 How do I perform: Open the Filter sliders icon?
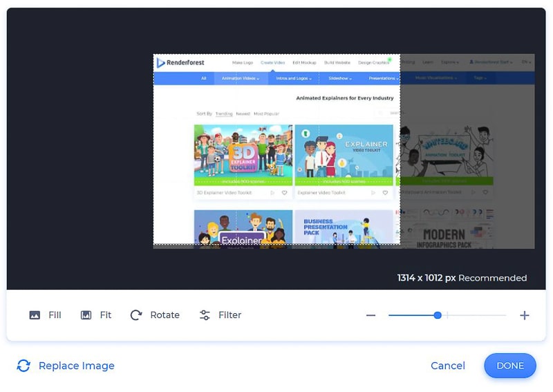point(205,315)
